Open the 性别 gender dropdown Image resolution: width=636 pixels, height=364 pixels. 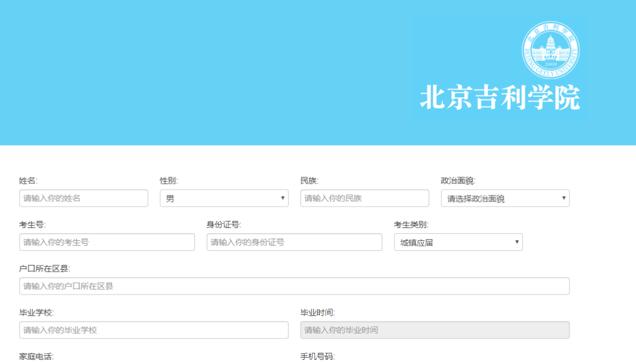coord(224,198)
